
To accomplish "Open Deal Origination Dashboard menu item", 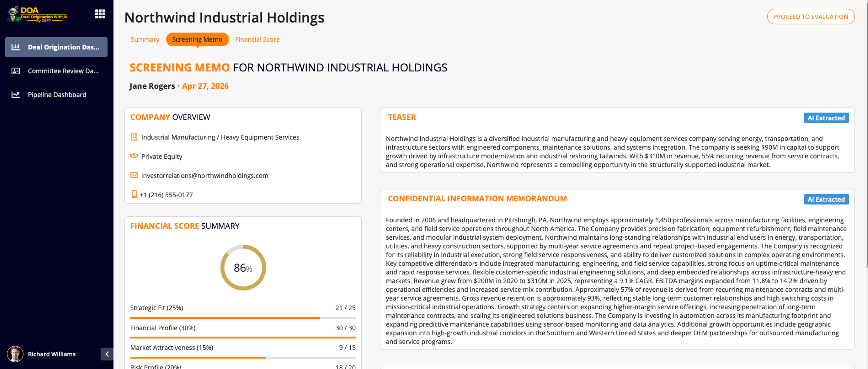I will tap(56, 47).
